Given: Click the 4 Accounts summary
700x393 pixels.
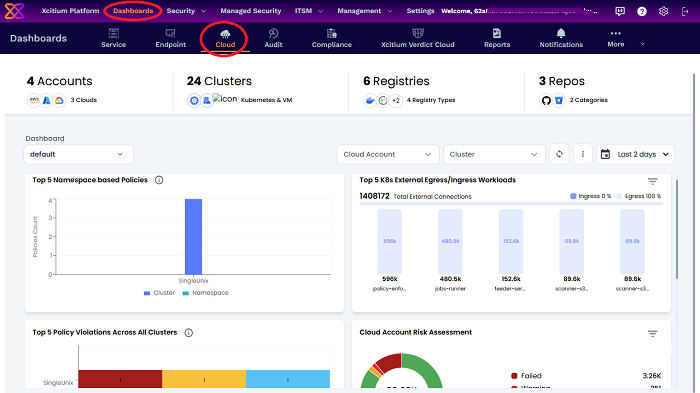Looking at the screenshot, I should [x=59, y=81].
